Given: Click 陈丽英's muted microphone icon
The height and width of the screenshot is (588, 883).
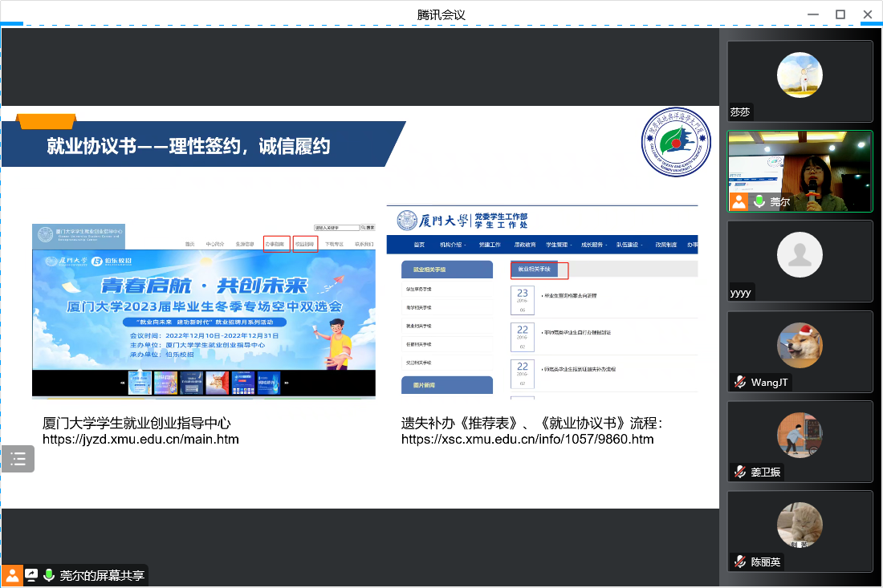Looking at the screenshot, I should [740, 562].
